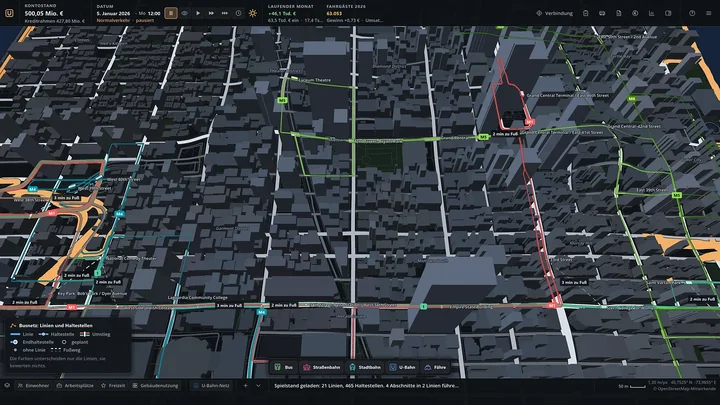Image resolution: width=720 pixels, height=405 pixels.
Task: Click the M4 line marker at bottom center
Action: point(261,312)
